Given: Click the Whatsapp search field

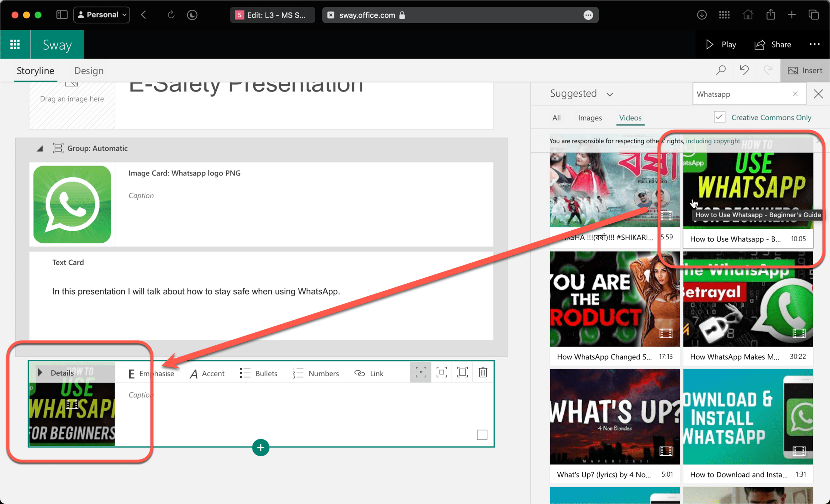Looking at the screenshot, I should [741, 94].
